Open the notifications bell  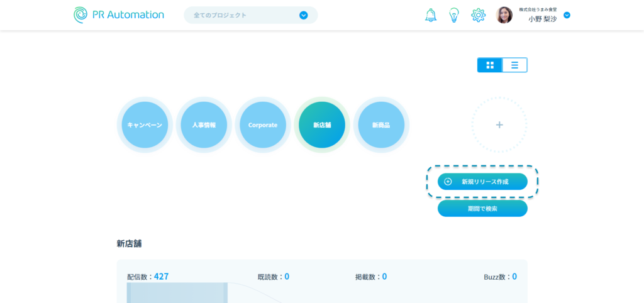[x=431, y=15]
